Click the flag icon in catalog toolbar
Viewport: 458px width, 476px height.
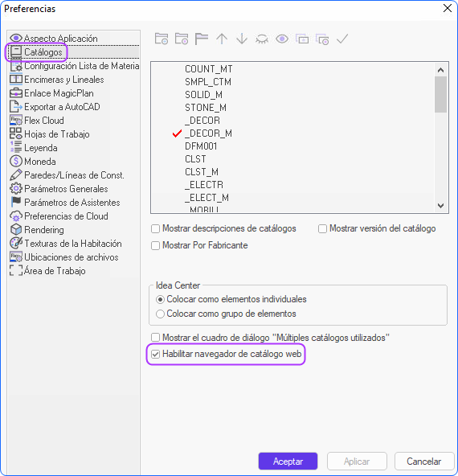click(x=202, y=39)
